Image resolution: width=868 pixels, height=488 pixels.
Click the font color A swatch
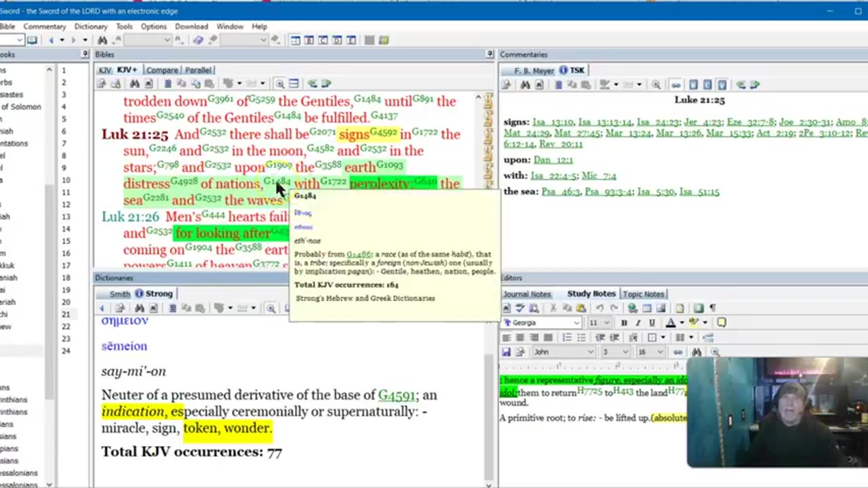click(670, 323)
